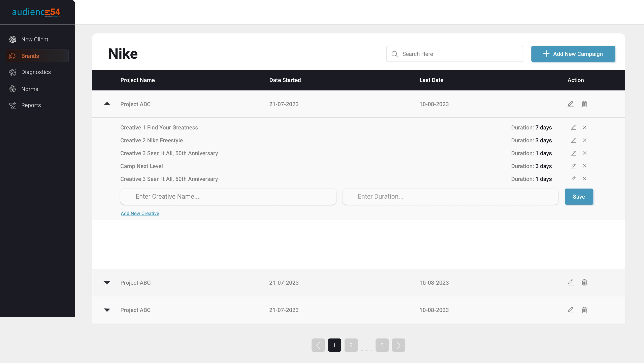Select page 1 in pagination
The height and width of the screenshot is (363, 644).
coord(334,345)
